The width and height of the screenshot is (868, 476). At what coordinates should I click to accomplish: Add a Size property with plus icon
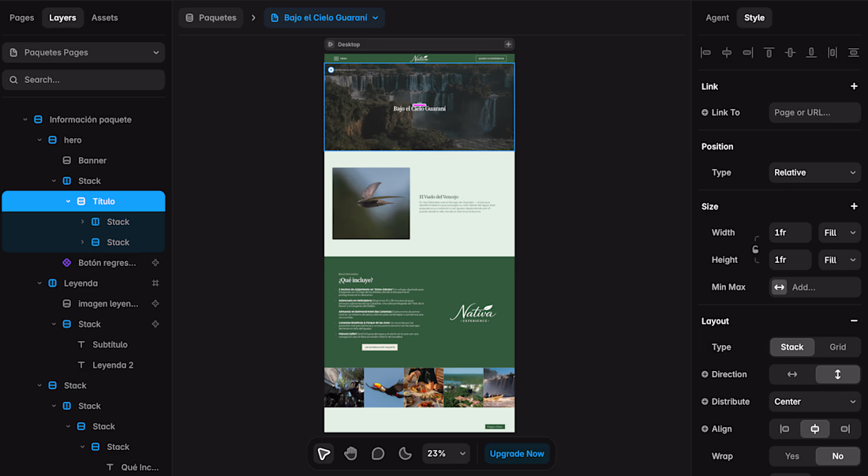(x=854, y=207)
